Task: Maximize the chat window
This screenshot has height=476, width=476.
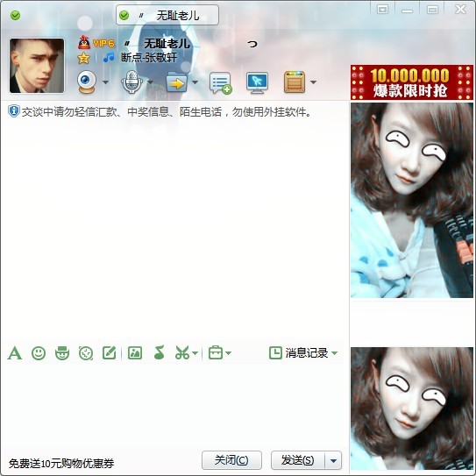Action: [432, 10]
